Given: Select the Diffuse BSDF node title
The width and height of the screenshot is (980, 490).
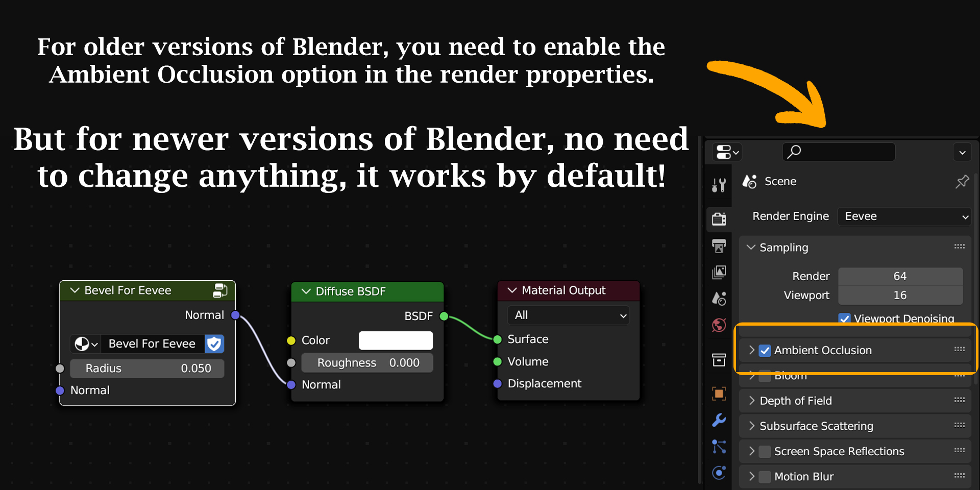Looking at the screenshot, I should [351, 291].
